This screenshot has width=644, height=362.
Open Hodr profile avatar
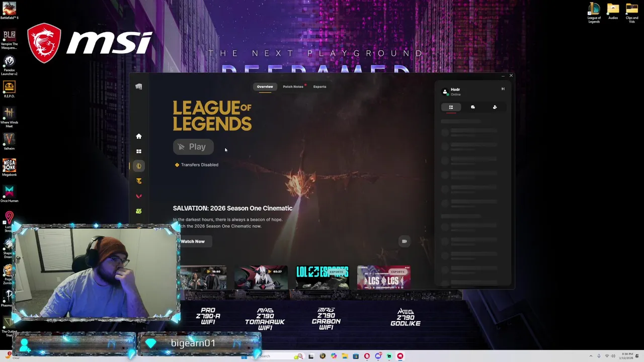445,92
